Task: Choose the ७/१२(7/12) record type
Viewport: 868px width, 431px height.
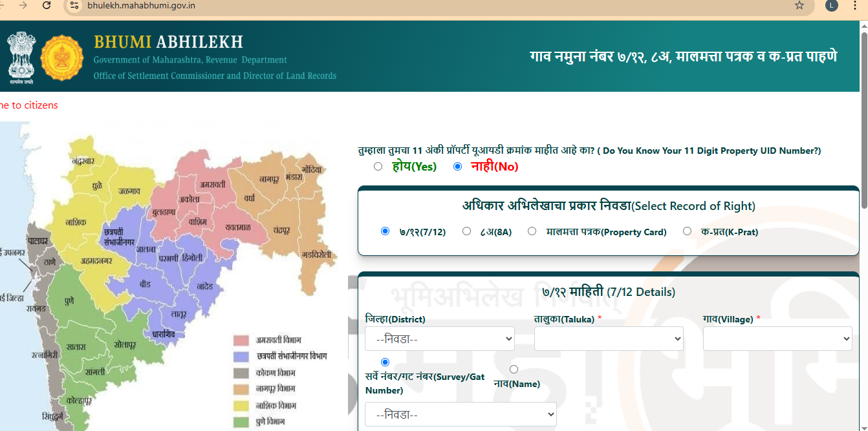Action: point(385,231)
